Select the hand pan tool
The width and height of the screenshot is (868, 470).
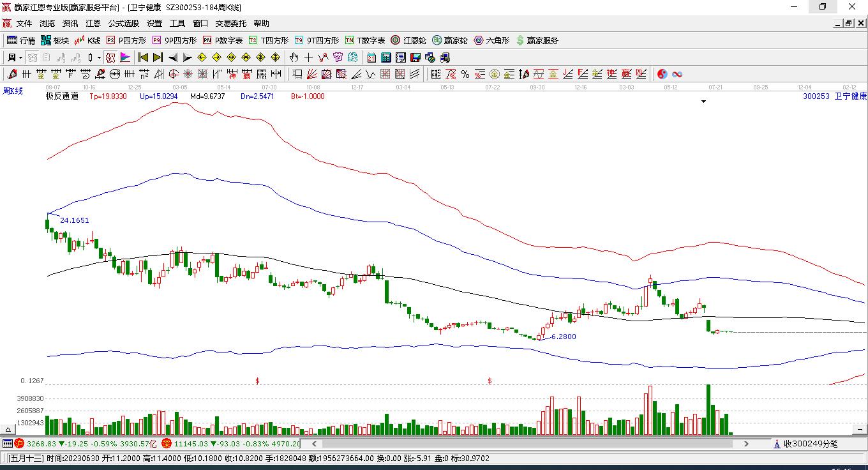(294, 57)
